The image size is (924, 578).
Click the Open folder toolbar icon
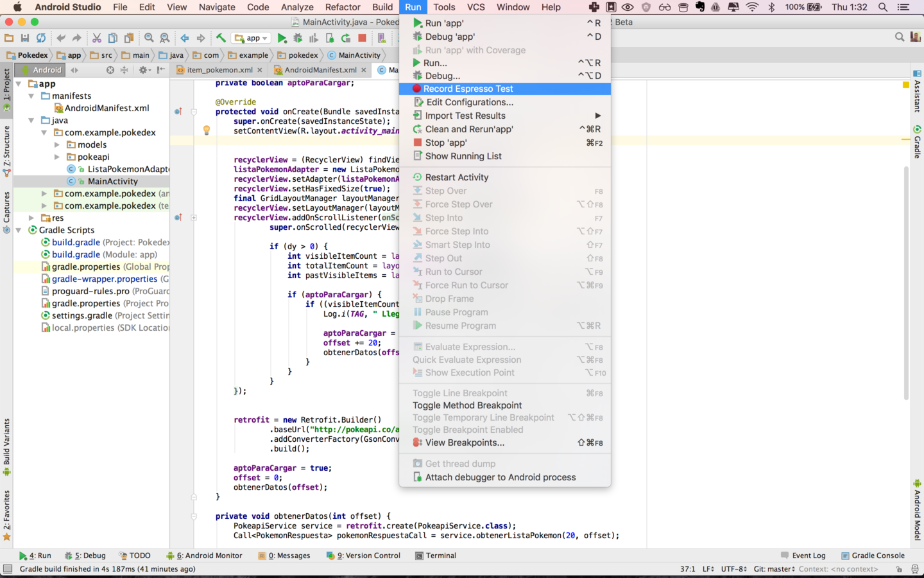point(9,38)
